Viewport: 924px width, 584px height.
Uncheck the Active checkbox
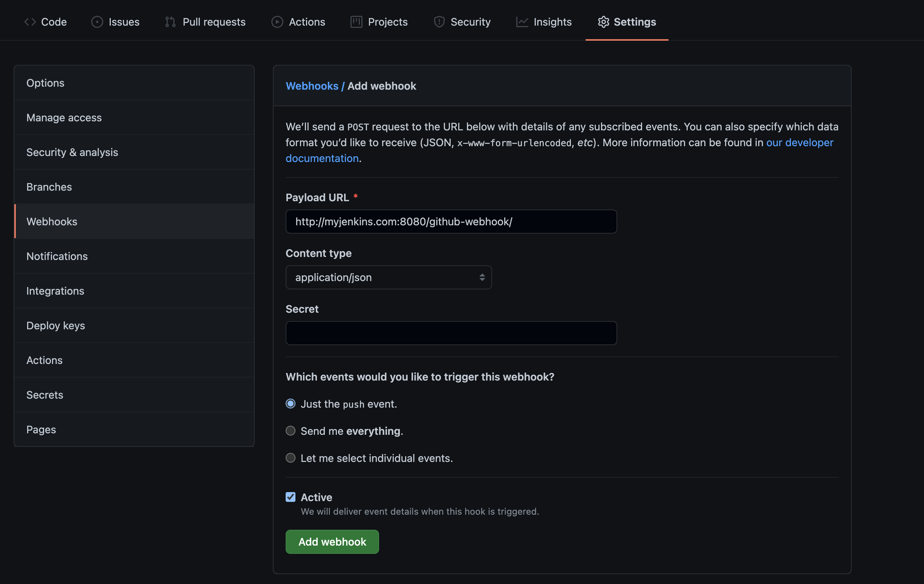[x=291, y=497]
